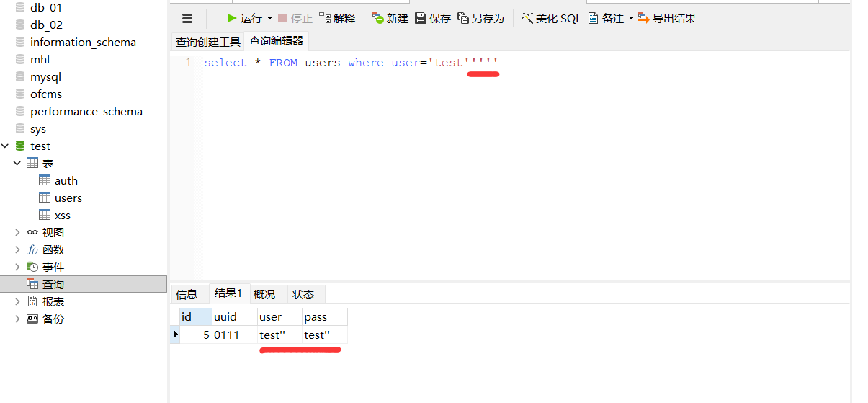
Task: Click the 报表 report icon
Action: point(32,301)
